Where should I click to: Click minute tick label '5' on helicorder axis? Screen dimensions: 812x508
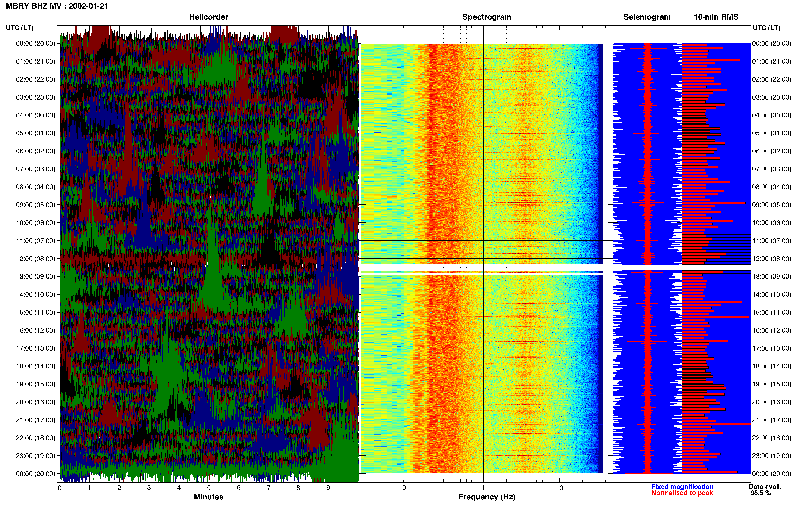209,488
